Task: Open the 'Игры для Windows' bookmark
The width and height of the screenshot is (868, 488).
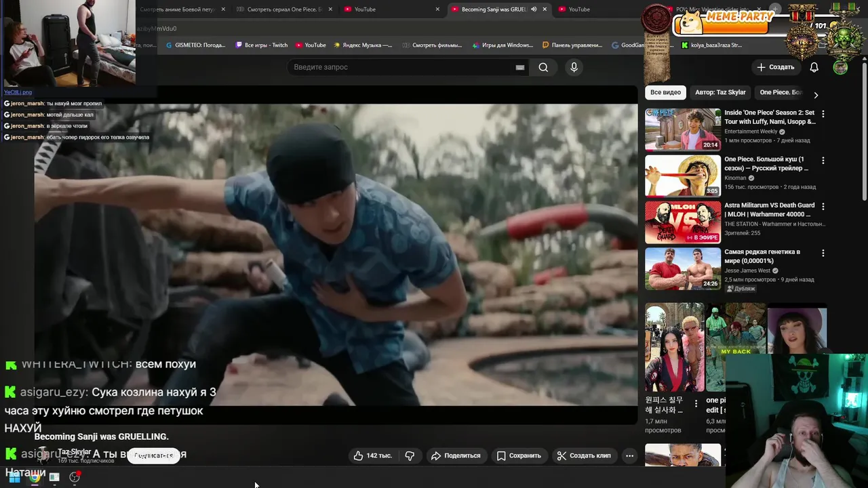Action: (502, 45)
